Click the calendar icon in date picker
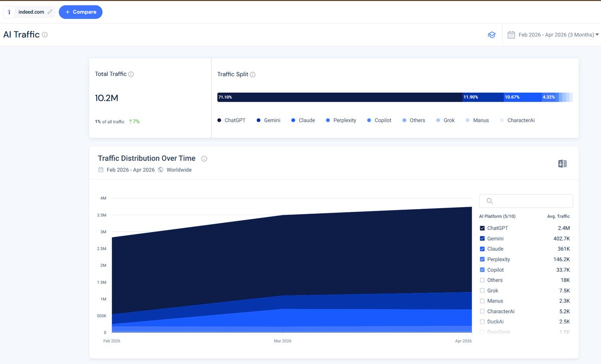The image size is (601, 364). click(x=511, y=35)
